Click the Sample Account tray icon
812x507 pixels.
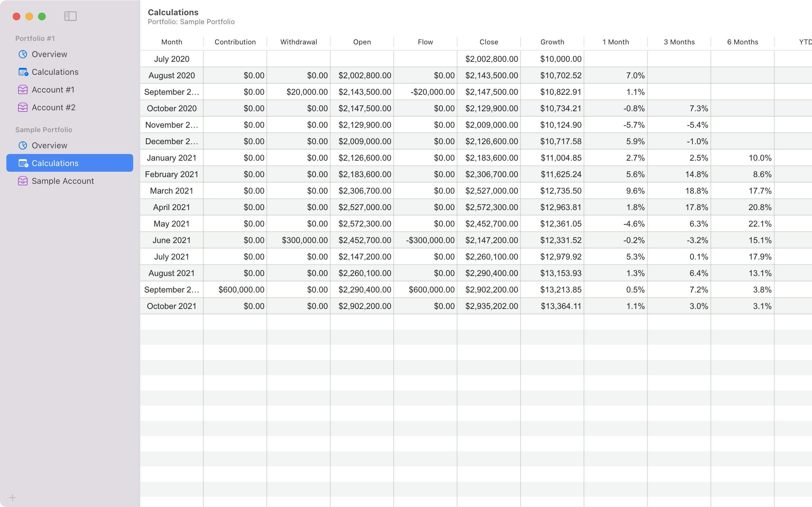pyautogui.click(x=23, y=181)
